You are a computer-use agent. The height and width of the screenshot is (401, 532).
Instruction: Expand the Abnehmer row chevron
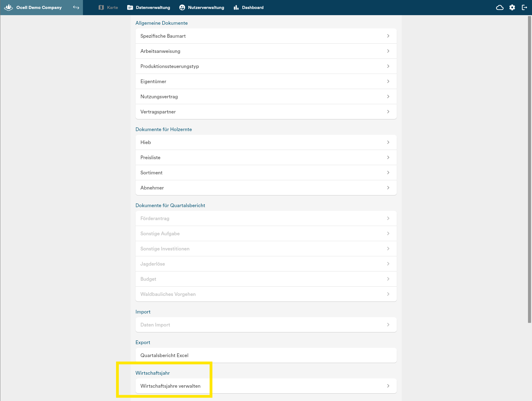(x=388, y=188)
